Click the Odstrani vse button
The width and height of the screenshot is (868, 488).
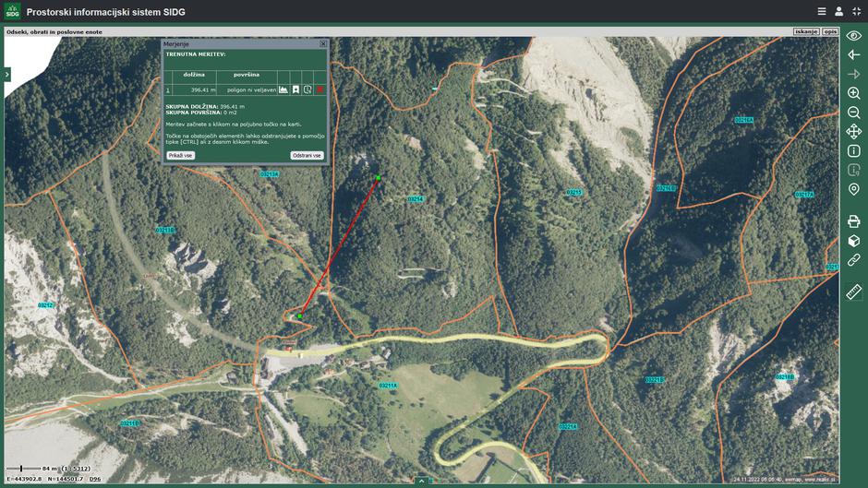(307, 156)
